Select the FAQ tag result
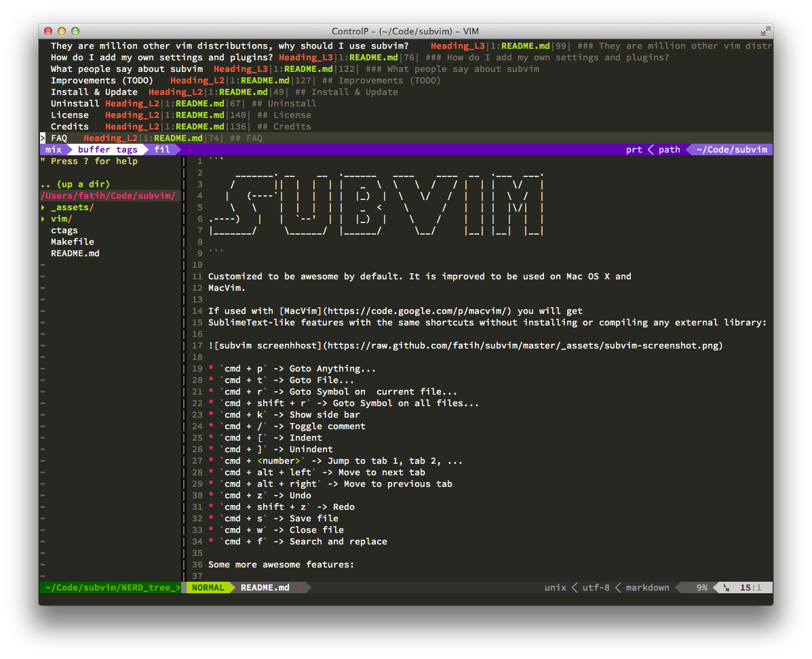Viewport: 812px width, 659px height. pyautogui.click(x=406, y=138)
